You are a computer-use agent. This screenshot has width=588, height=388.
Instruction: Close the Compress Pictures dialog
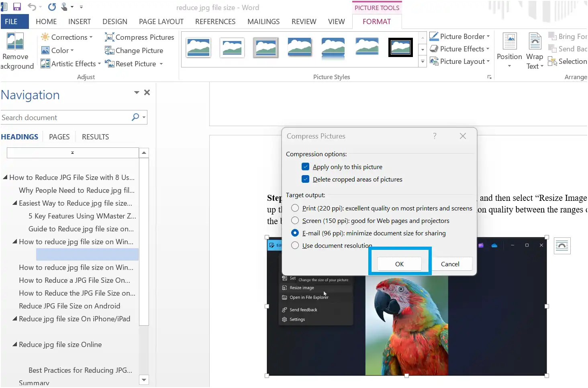click(463, 136)
